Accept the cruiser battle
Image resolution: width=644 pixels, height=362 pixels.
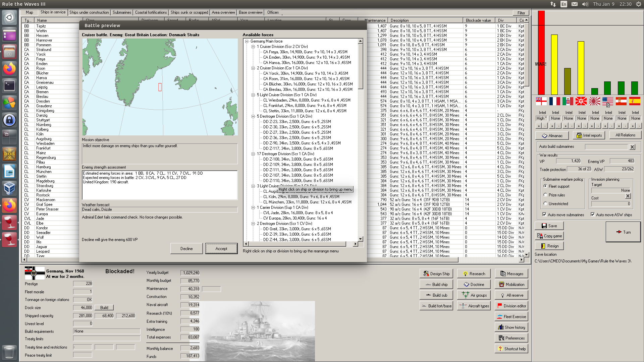[x=221, y=249]
